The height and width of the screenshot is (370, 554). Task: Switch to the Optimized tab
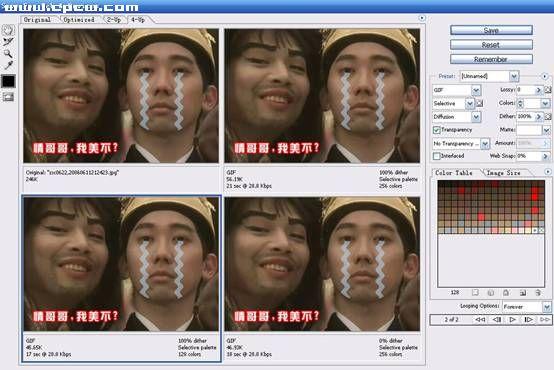[79, 20]
